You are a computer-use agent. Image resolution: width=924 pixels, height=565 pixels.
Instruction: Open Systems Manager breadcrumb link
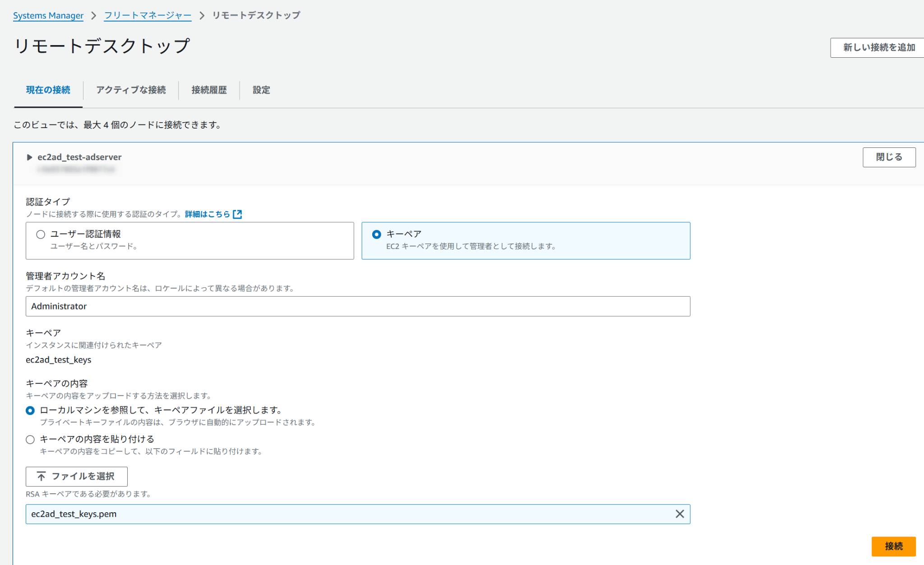point(48,16)
